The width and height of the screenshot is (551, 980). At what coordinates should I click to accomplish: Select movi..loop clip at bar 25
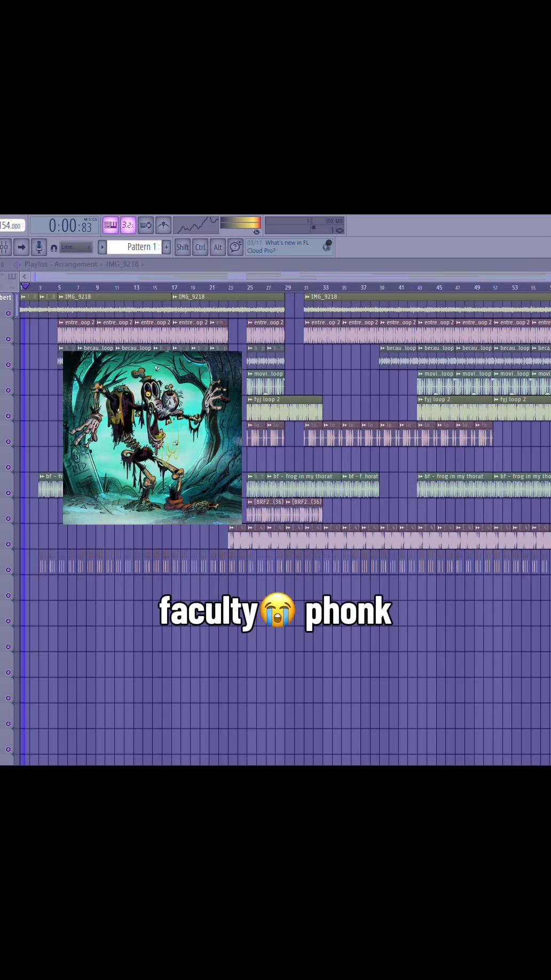pos(265,383)
